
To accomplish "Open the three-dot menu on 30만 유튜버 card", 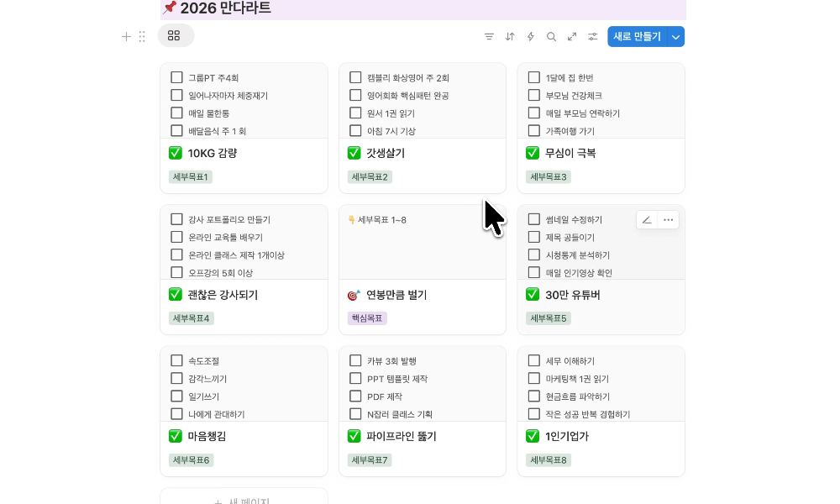I will click(668, 220).
